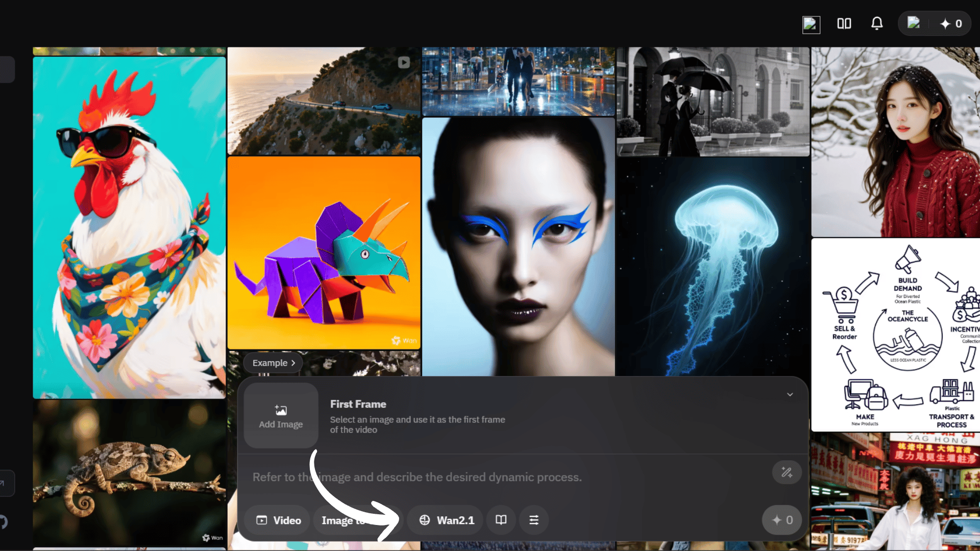
Task: Collapse the First Frame panel chevron
Action: [x=790, y=394]
